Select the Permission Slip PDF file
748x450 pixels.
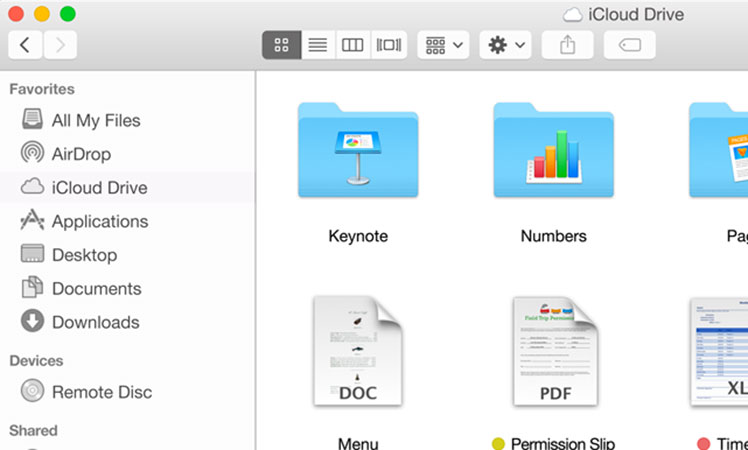[553, 351]
